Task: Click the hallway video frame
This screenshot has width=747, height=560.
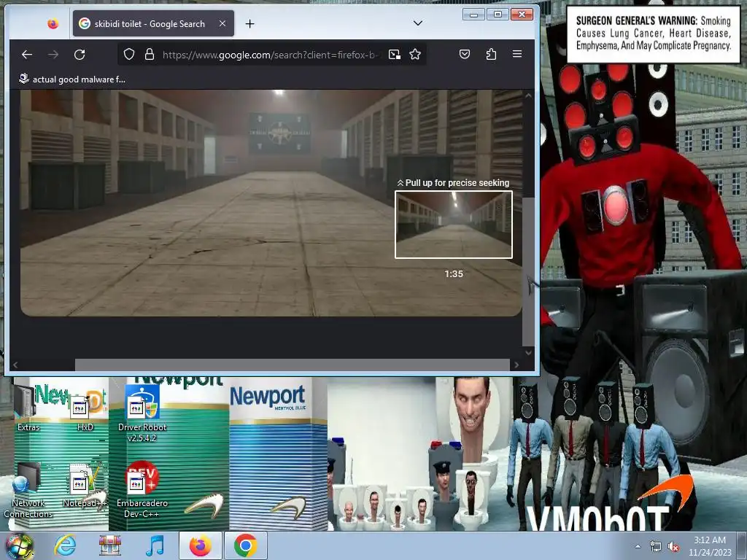Action: click(271, 203)
